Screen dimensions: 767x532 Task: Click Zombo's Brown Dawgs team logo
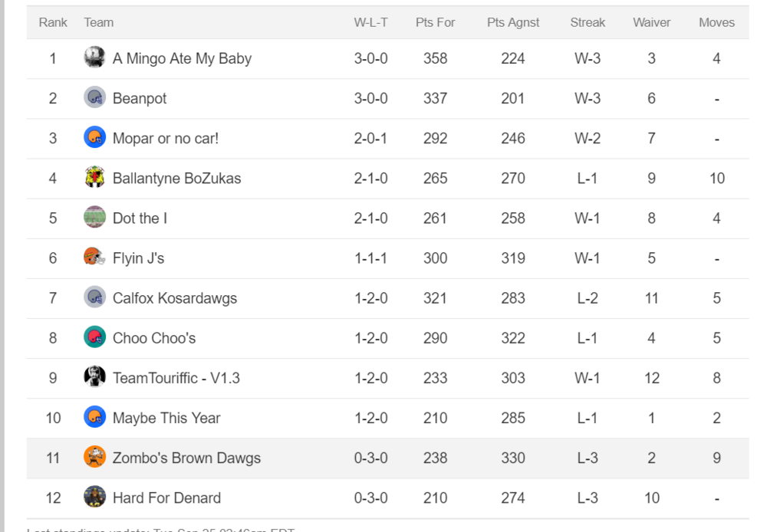(x=94, y=457)
